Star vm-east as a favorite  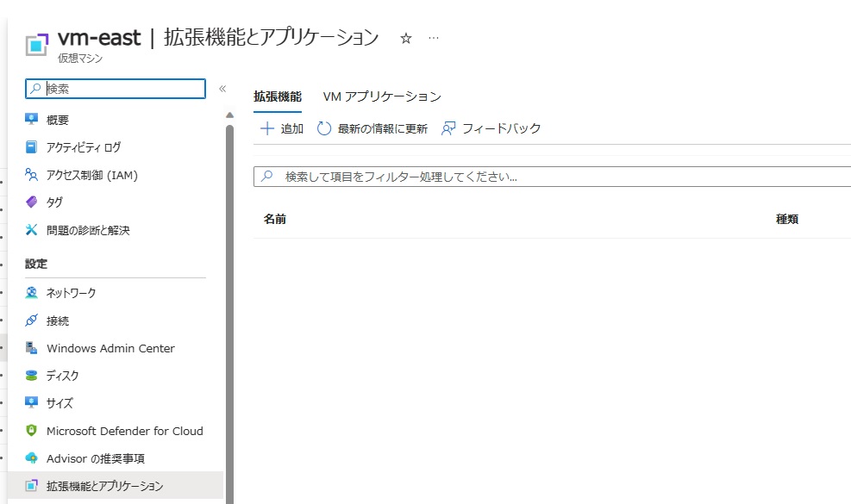coord(405,37)
